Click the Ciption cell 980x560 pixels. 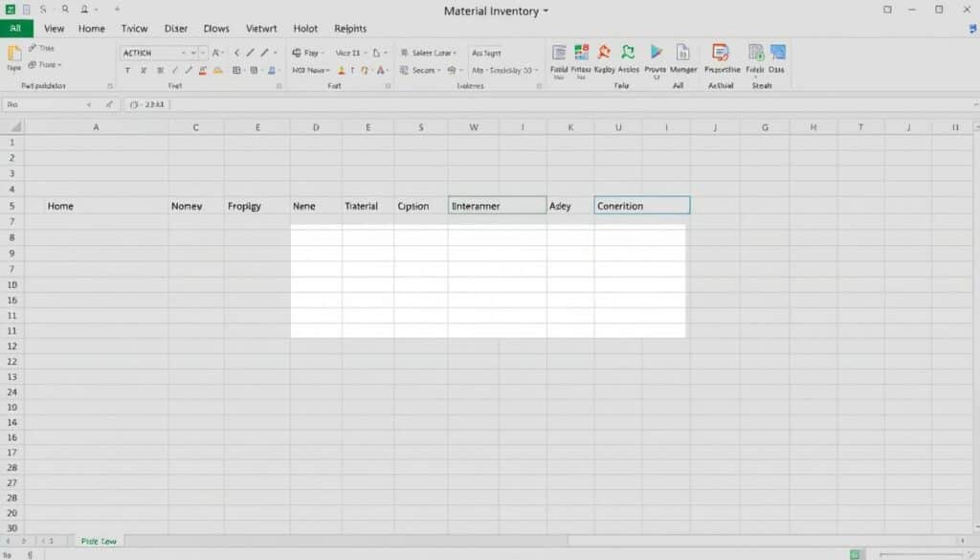(421, 206)
